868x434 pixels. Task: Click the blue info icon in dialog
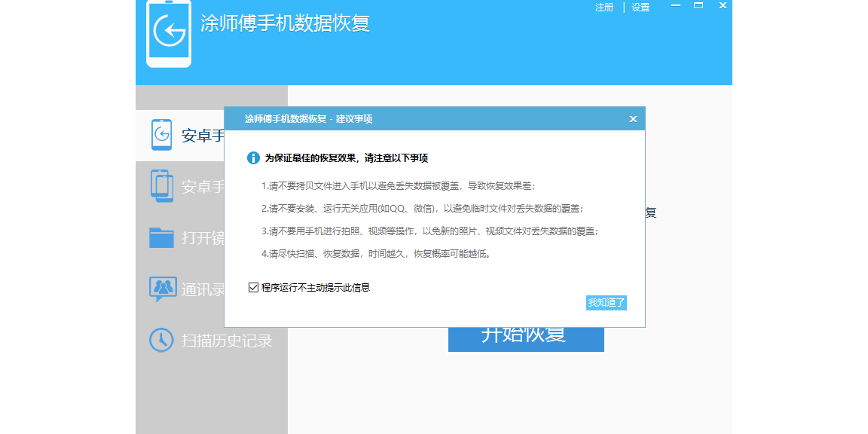coord(253,158)
